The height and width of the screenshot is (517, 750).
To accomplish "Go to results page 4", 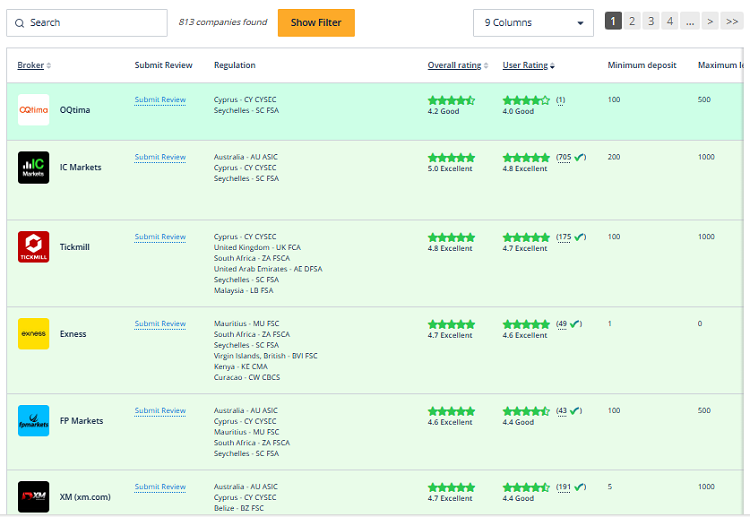I will click(x=670, y=21).
